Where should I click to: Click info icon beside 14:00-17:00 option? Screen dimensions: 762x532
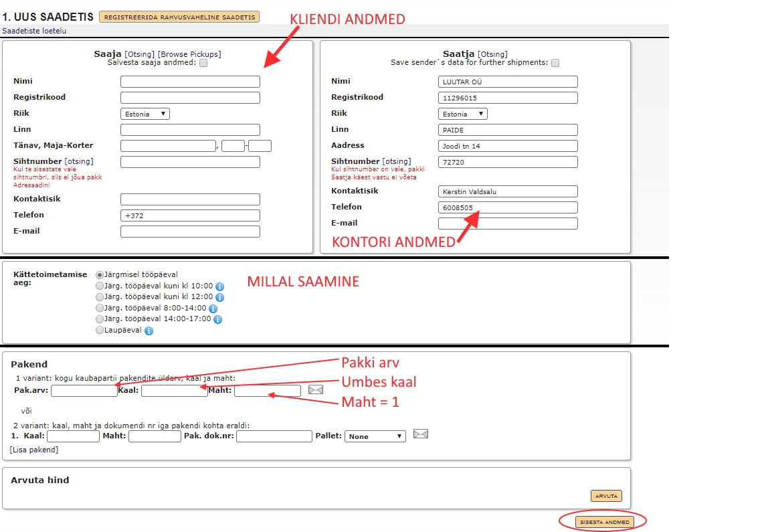coord(217,319)
